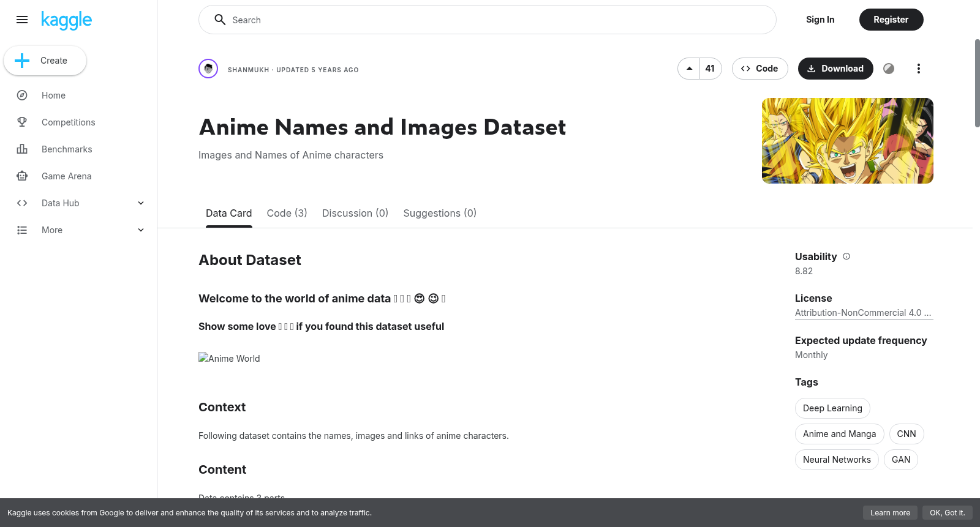The width and height of the screenshot is (980, 527).
Task: Open the Attribution-NonCommercial license link
Action: 864,313
